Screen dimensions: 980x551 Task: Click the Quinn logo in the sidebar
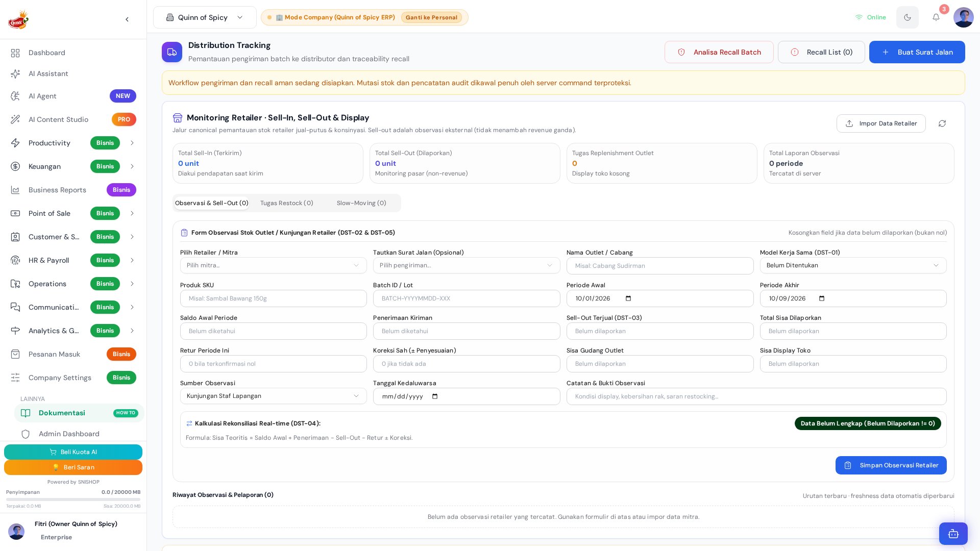(18, 19)
